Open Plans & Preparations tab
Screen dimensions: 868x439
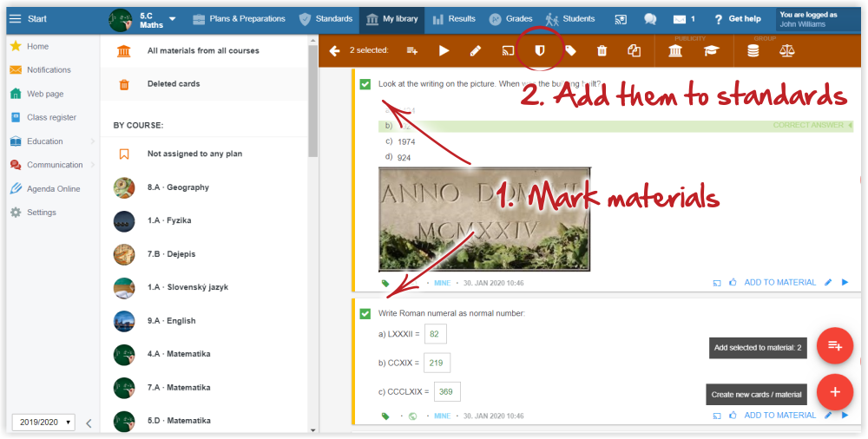pyautogui.click(x=239, y=19)
